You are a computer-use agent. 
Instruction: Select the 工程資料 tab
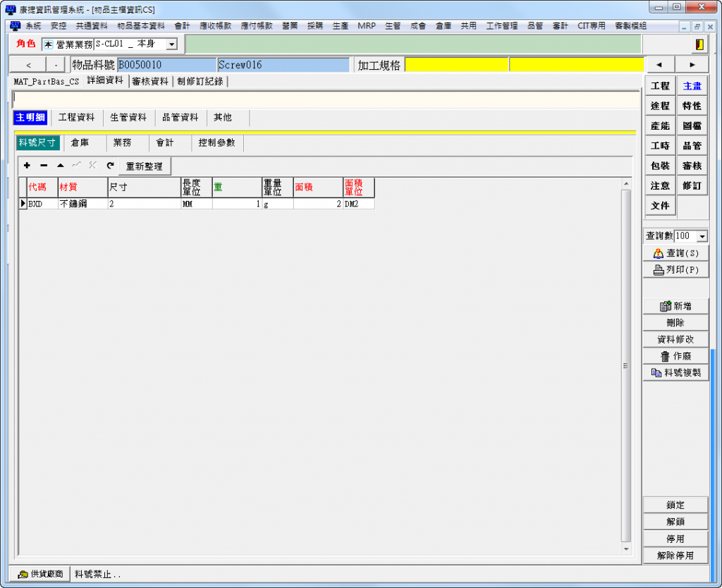[x=76, y=118]
